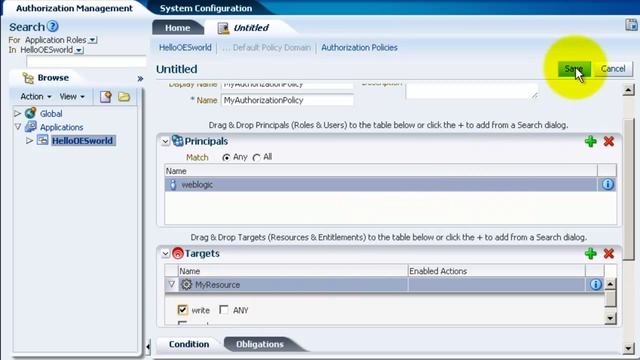Open the For Application Roles dropdown

coord(93,40)
